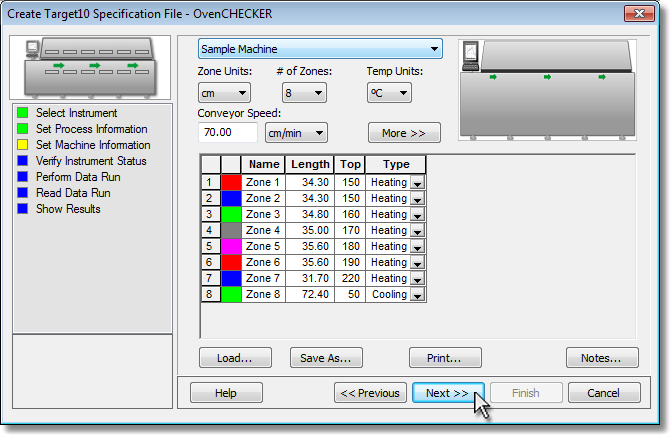Click the large oven preview image at right

point(547,90)
